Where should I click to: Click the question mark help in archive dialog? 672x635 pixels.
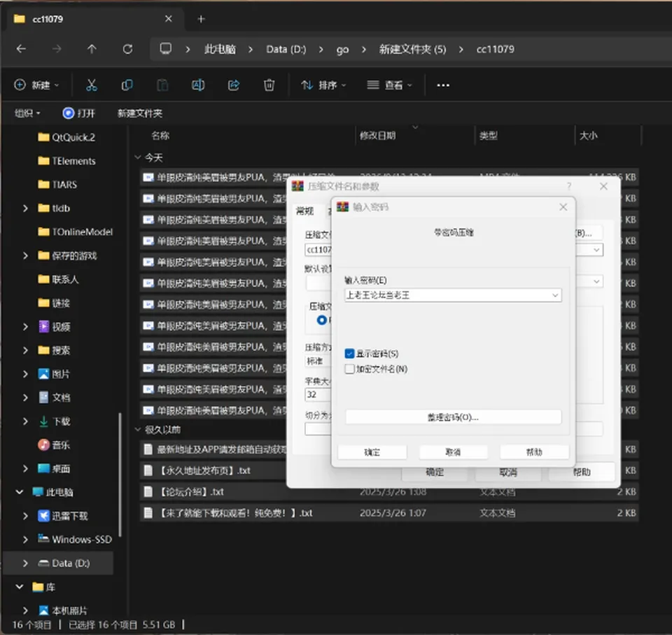point(568,186)
